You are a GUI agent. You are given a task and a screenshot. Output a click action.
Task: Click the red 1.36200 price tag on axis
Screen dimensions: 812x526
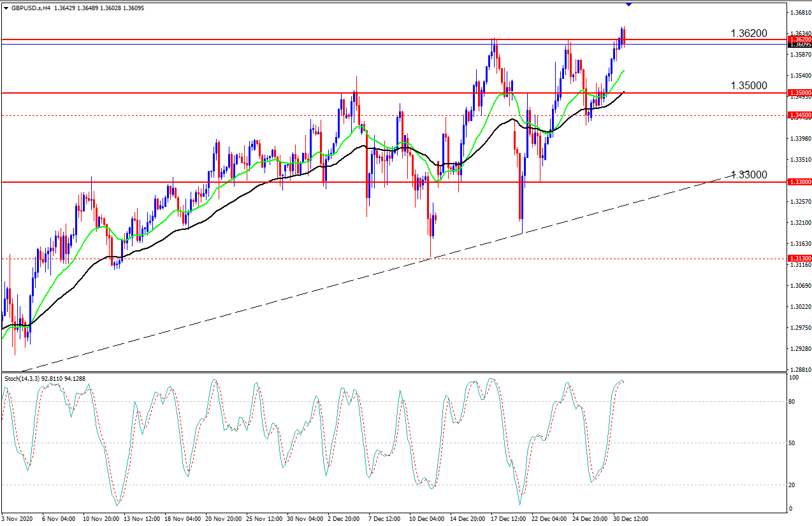point(800,39)
